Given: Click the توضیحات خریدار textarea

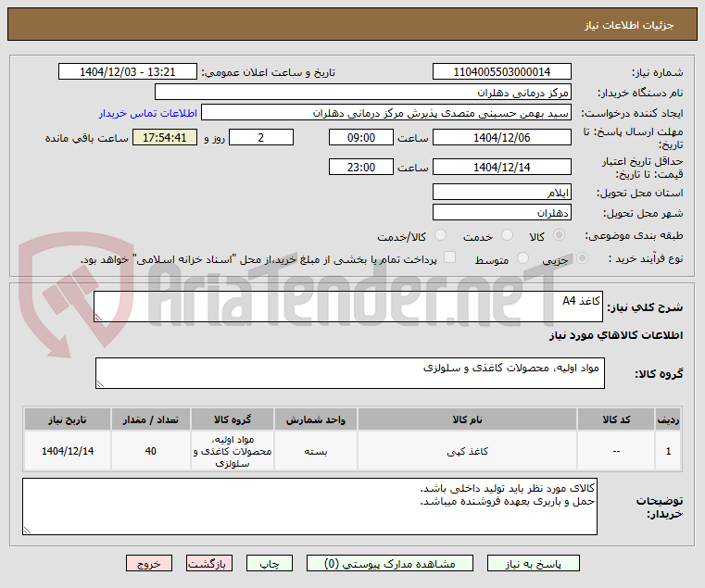Looking at the screenshot, I should pos(309,507).
